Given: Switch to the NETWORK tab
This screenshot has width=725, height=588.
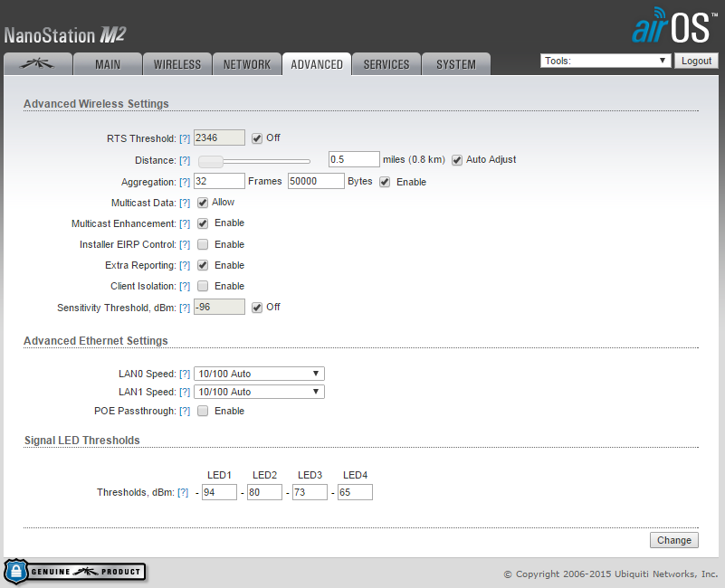Looking at the screenshot, I should [x=247, y=64].
